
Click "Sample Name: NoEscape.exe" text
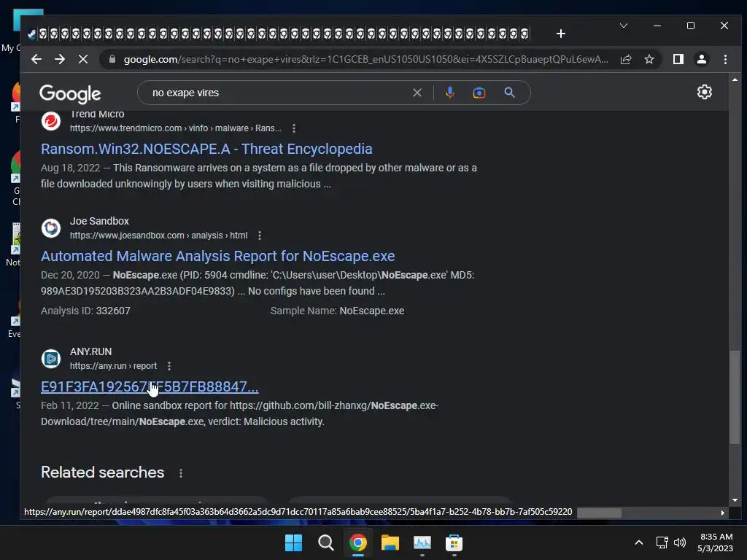(x=337, y=311)
